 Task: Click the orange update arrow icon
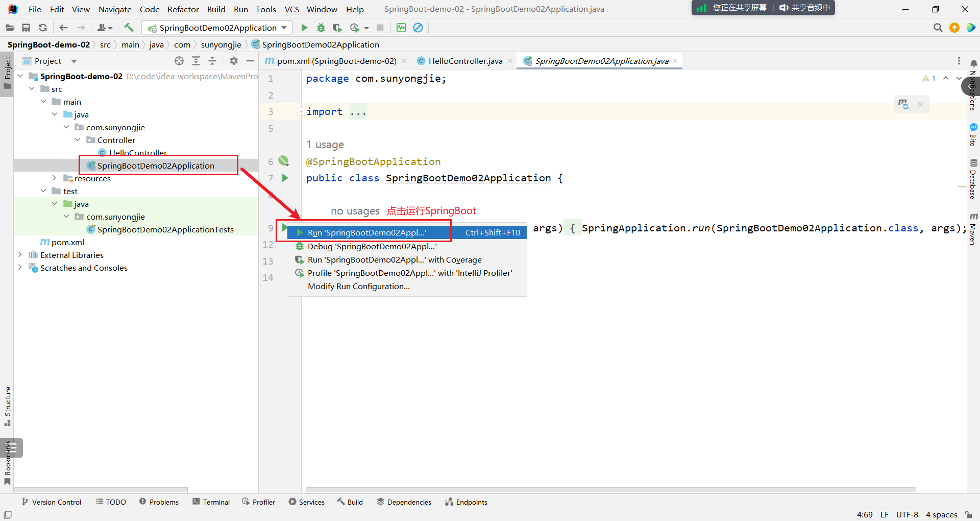pyautogui.click(x=954, y=28)
